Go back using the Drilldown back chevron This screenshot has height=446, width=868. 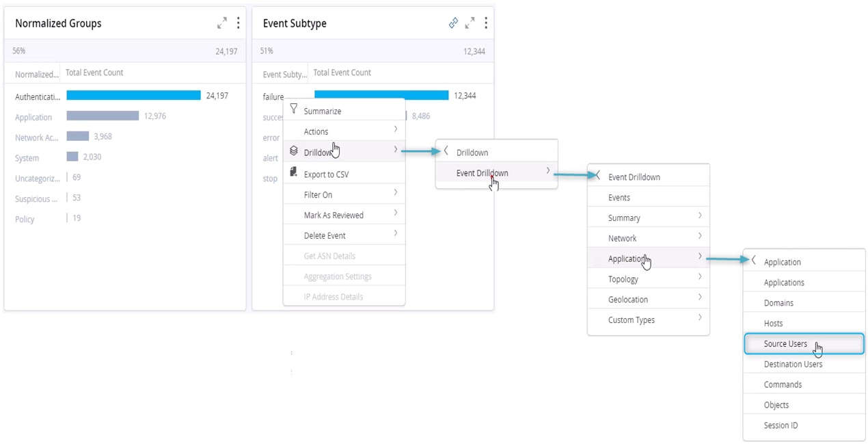[x=446, y=152]
